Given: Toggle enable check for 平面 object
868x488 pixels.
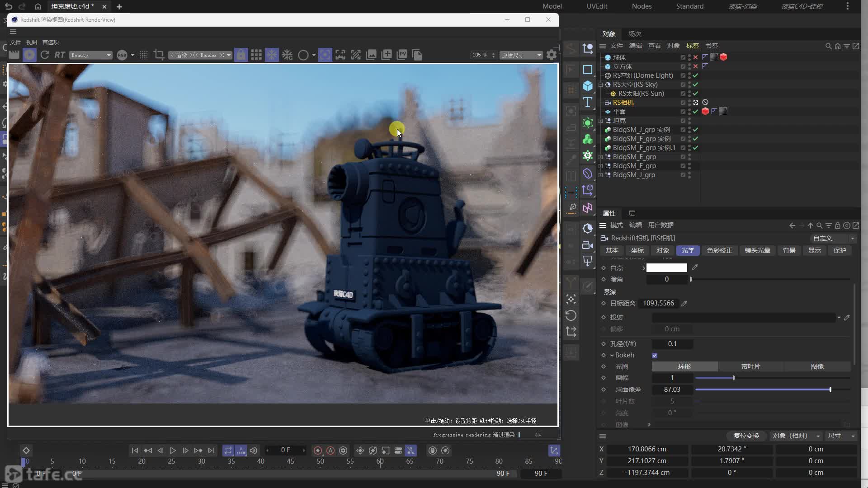Looking at the screenshot, I should point(696,112).
